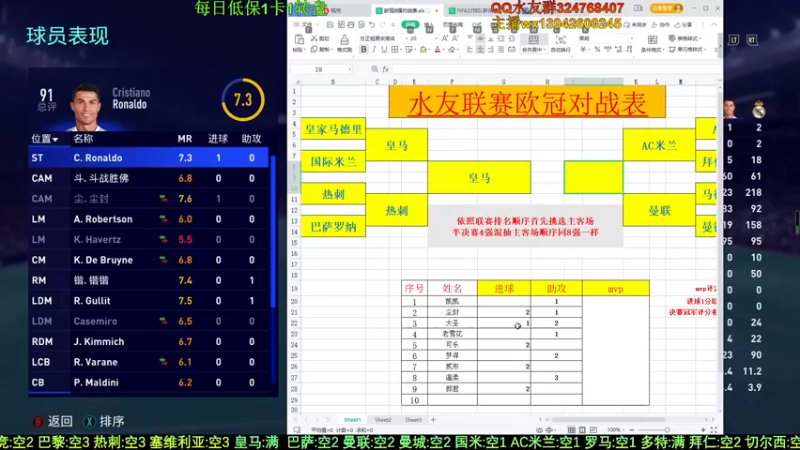Screen dimensions: 800x450
Task: Select the green Home ribbon tab
Action: coord(410,24)
